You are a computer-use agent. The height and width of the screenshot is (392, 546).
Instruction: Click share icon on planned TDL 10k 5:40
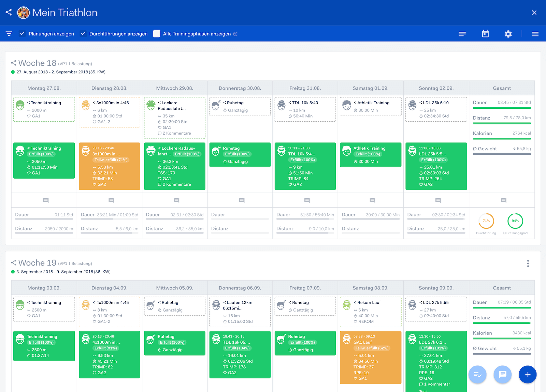click(x=290, y=103)
